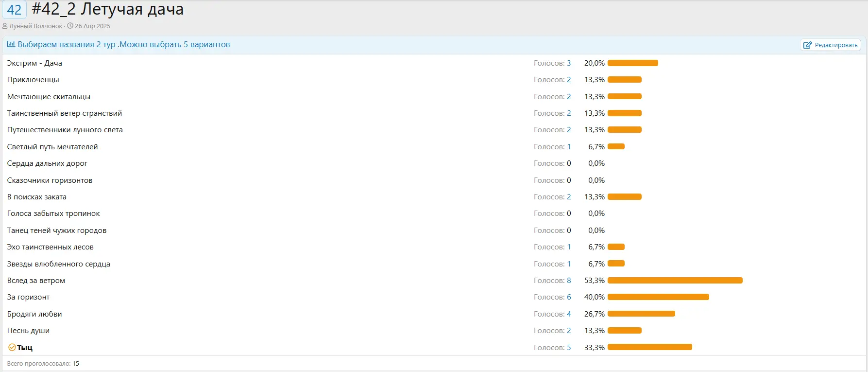This screenshot has height=372, width=868.
Task: Click the Всего проголосовало total at the bottom
Action: pyautogui.click(x=43, y=364)
